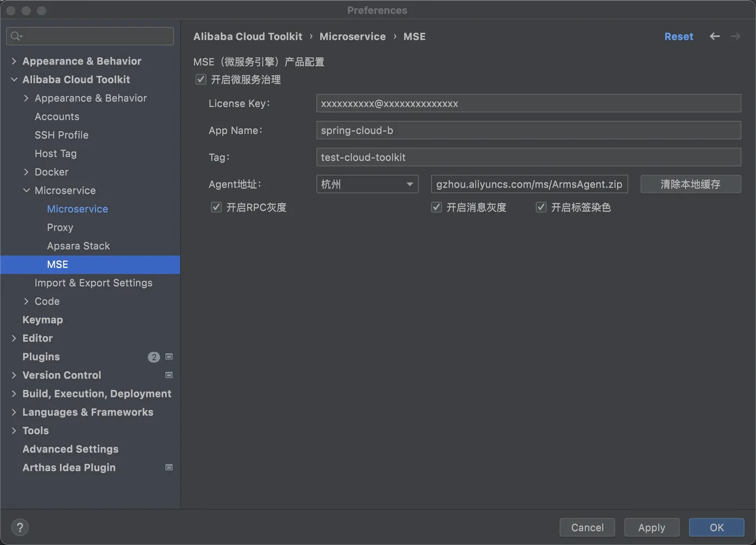756x545 pixels.
Task: Click the Cancel button
Action: [587, 527]
